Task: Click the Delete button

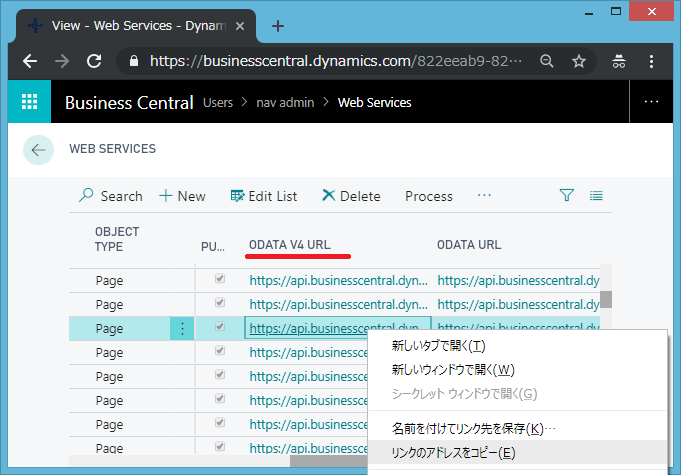Action: pos(351,196)
